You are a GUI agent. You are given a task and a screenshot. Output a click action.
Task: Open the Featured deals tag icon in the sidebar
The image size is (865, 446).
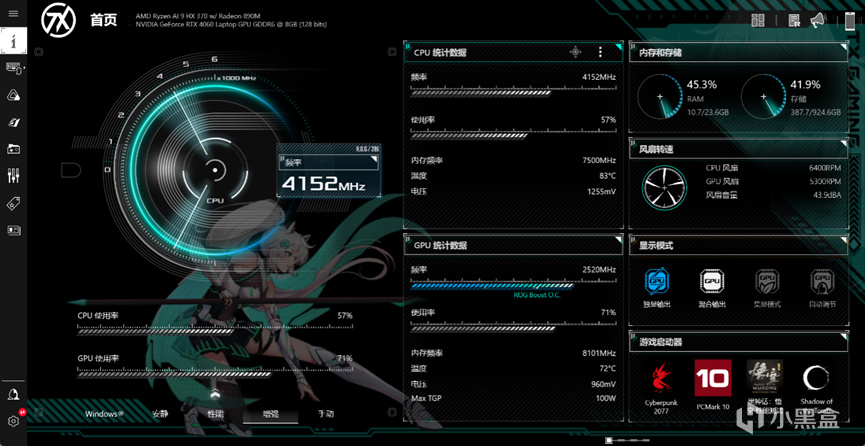tap(13, 204)
